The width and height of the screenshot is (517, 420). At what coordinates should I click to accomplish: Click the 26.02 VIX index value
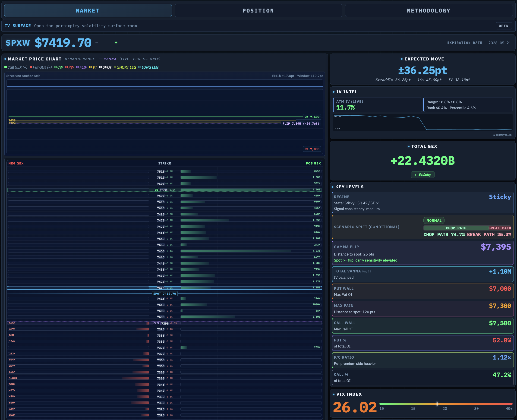tap(355, 407)
